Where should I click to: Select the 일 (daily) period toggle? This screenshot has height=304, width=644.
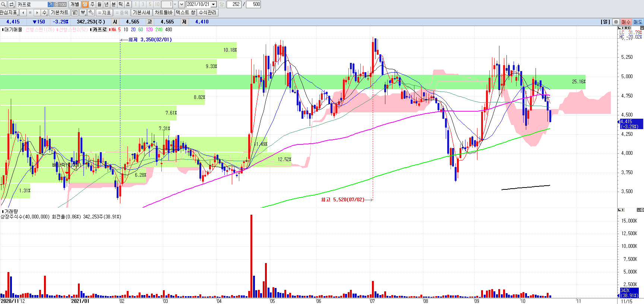(85, 4)
